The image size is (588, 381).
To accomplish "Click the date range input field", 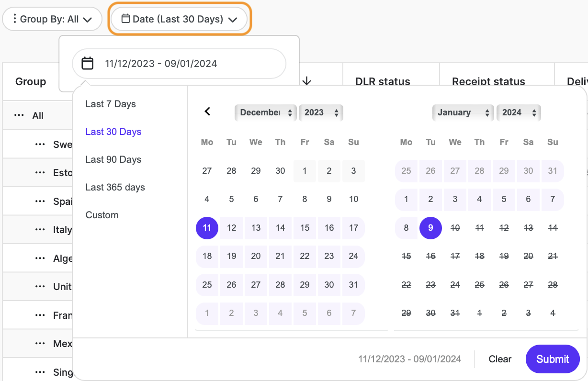I will pos(179,63).
